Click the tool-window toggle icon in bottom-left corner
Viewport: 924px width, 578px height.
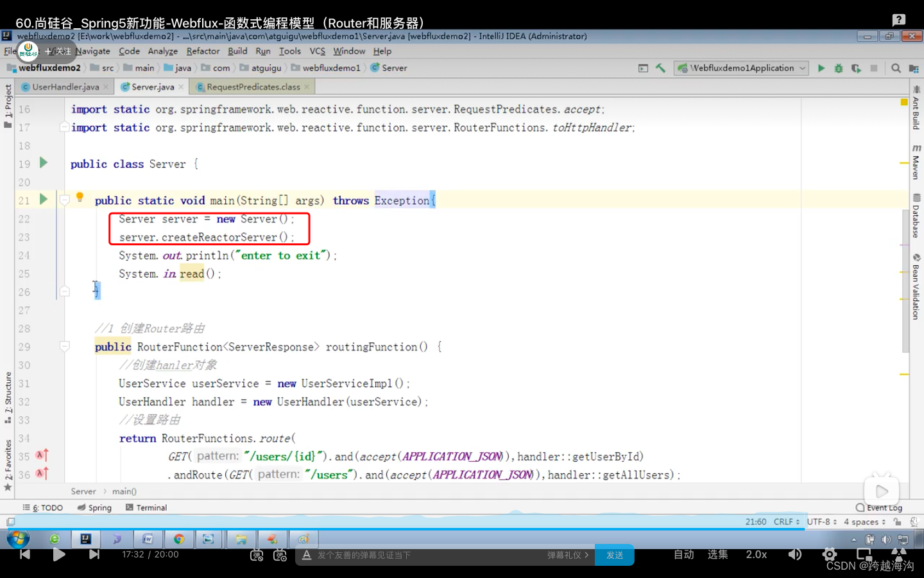tap(10, 522)
